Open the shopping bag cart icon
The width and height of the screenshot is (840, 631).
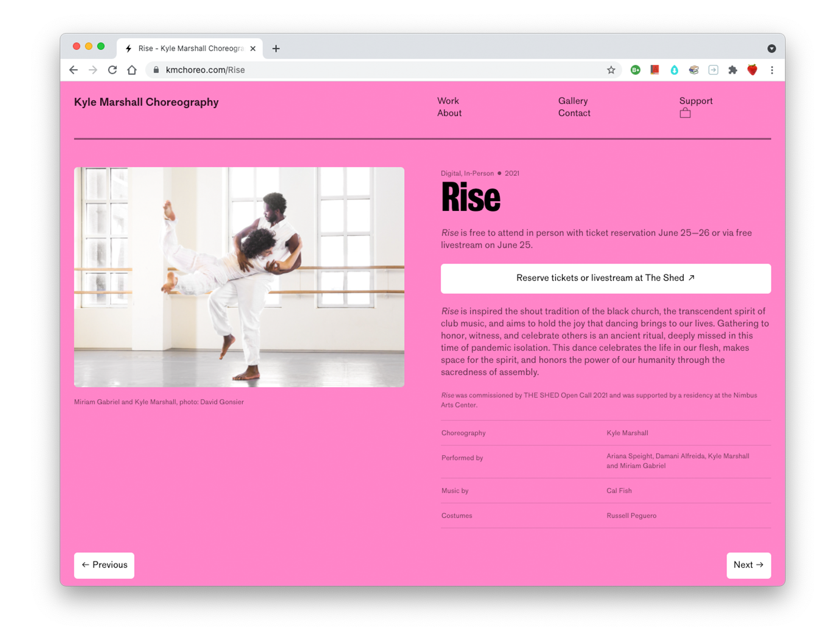685,113
